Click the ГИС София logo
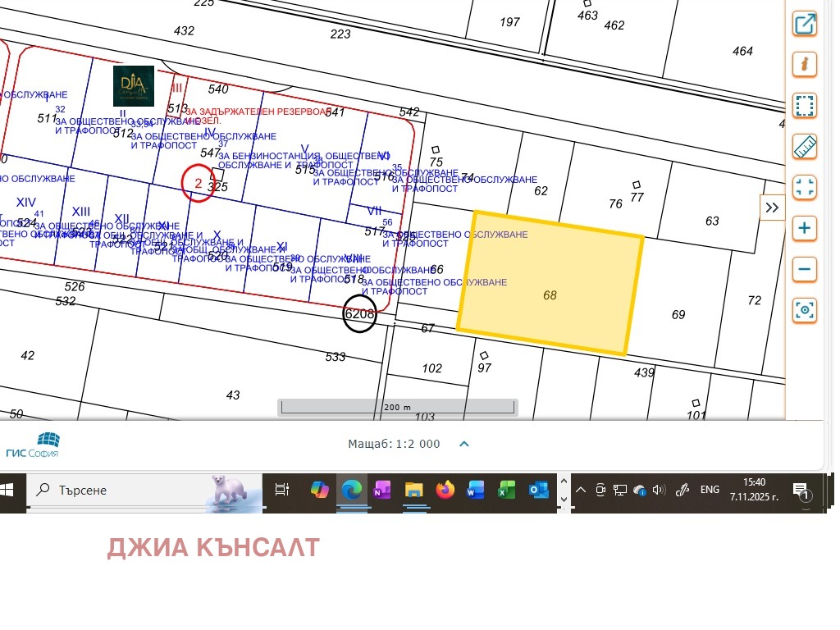The width and height of the screenshot is (840, 630). [33, 444]
